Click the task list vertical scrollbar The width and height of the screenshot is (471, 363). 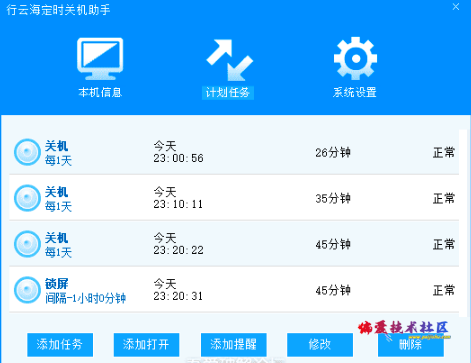[x=463, y=223]
